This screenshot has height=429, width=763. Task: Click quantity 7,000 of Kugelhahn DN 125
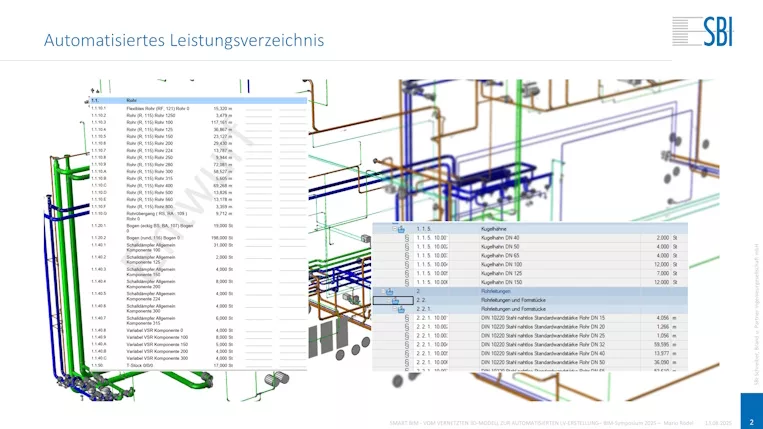point(663,273)
